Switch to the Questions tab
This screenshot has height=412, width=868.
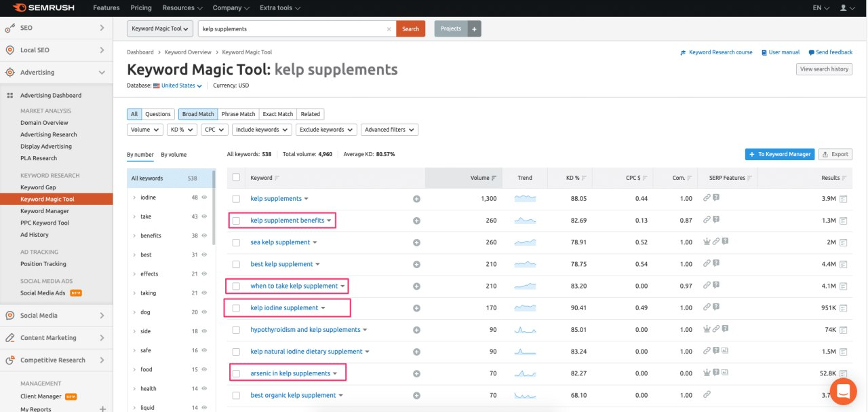[158, 113]
